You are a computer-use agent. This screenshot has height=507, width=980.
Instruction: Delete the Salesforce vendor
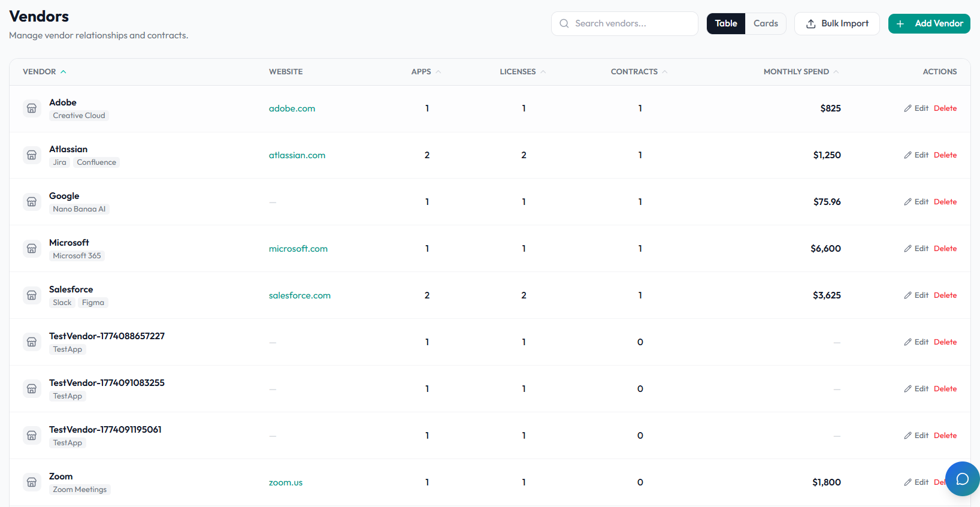(x=945, y=295)
